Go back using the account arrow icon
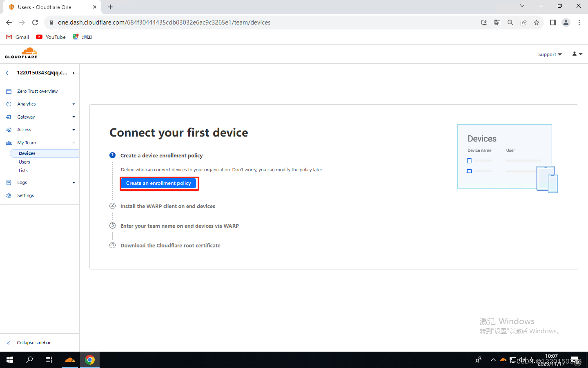588x368 pixels. pos(8,73)
